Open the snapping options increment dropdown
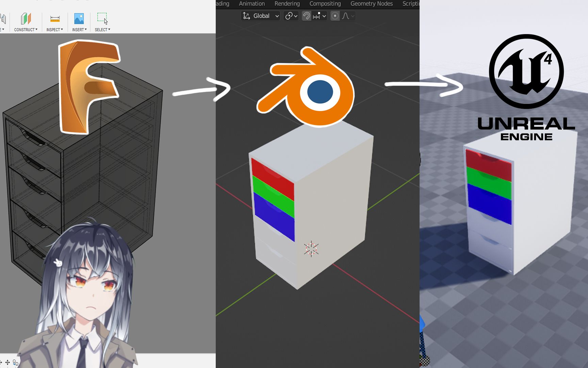This screenshot has height=368, width=588. pos(320,16)
